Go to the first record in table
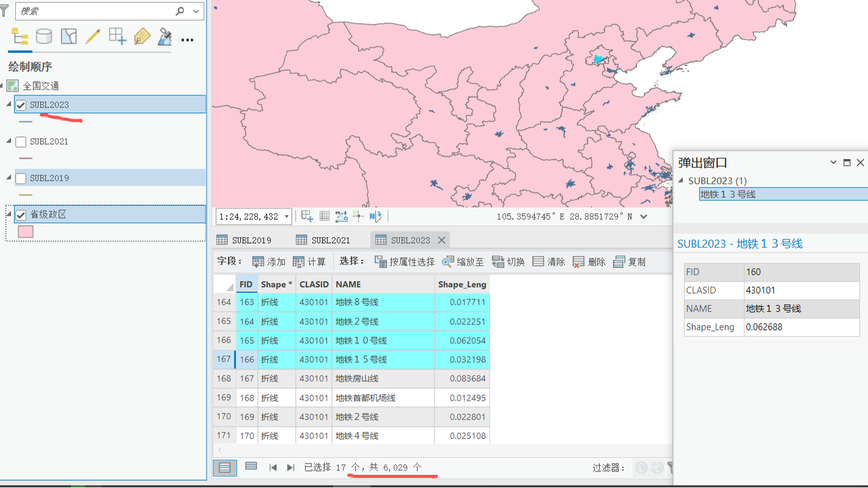This screenshot has height=488, width=868. tap(273, 467)
